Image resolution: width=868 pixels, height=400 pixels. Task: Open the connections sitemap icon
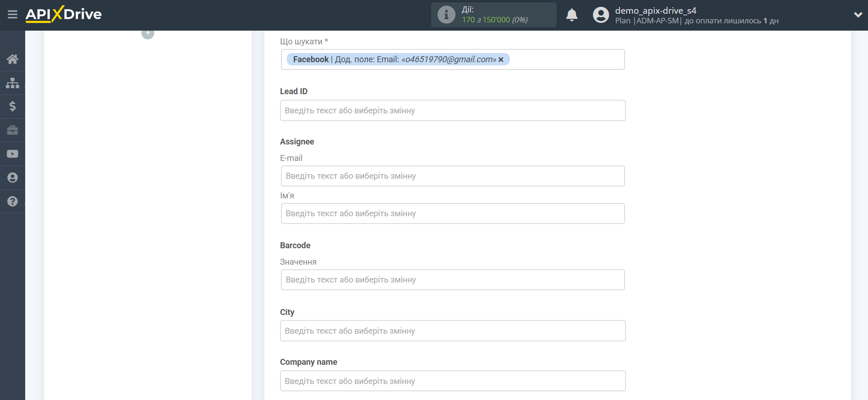tap(12, 83)
